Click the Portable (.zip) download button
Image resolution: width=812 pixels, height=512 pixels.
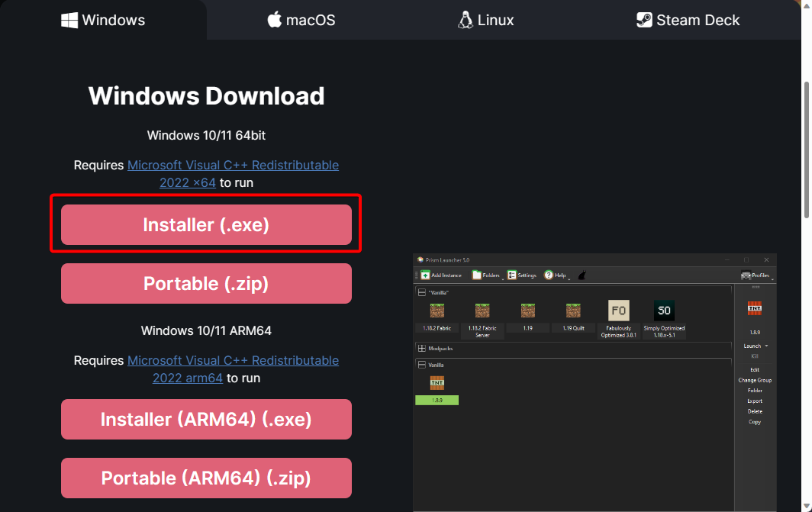point(206,284)
